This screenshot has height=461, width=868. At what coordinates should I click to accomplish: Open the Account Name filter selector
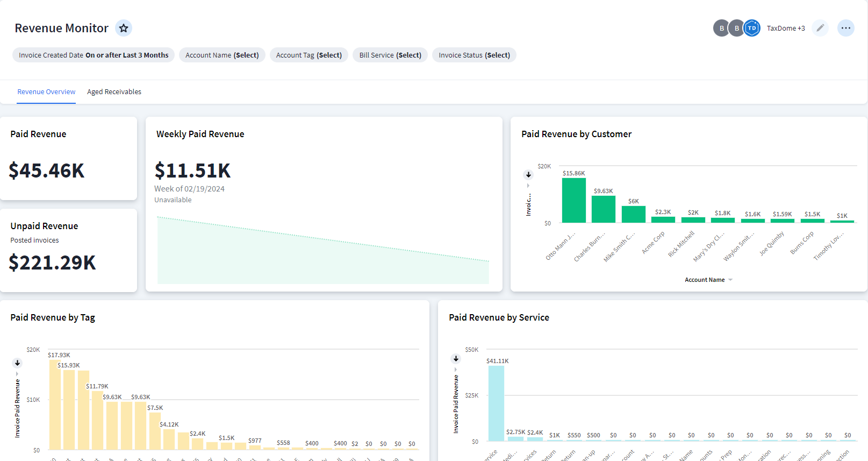[x=222, y=55]
